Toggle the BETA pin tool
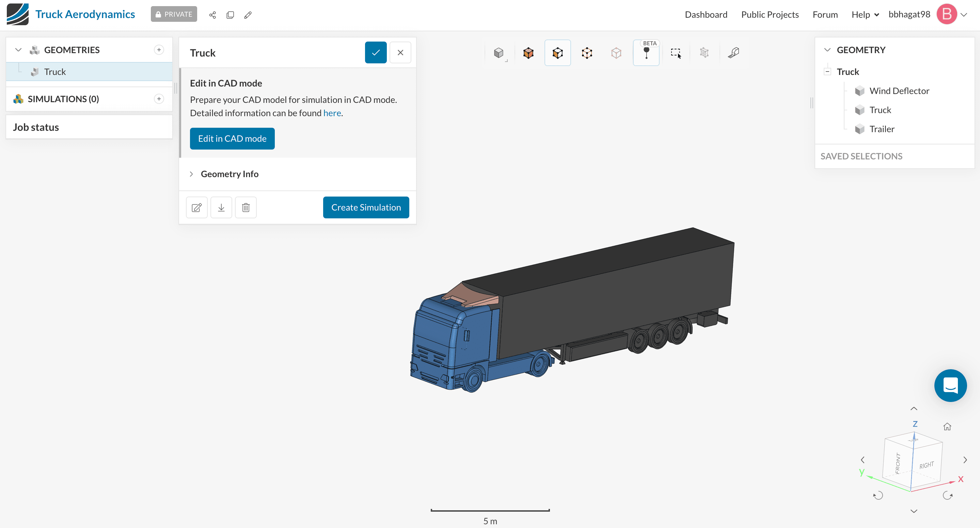Viewport: 980px width, 528px height. point(646,53)
